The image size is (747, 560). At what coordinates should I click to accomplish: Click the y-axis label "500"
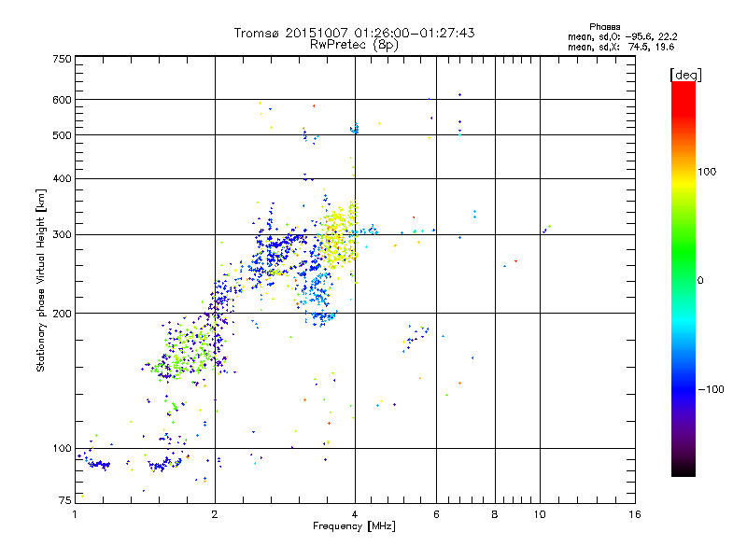pos(63,135)
